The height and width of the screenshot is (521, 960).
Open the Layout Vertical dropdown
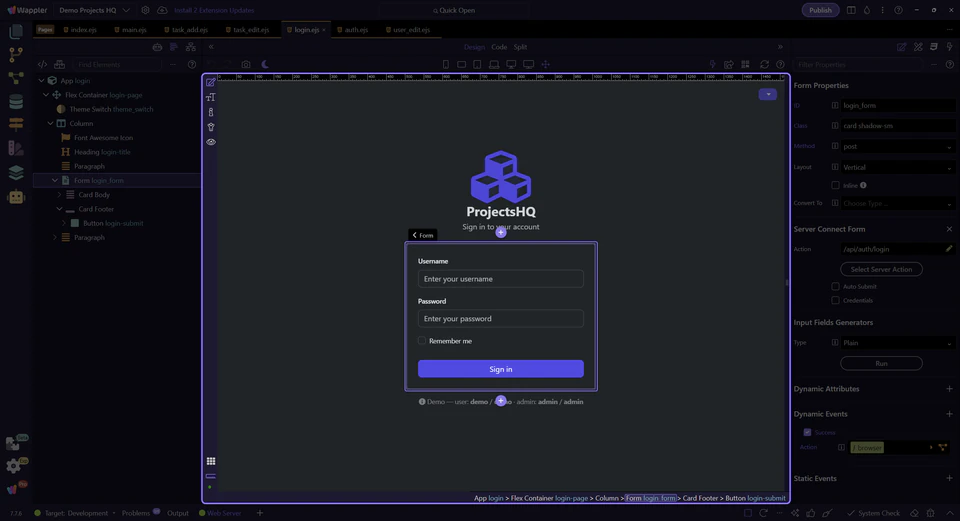click(x=898, y=167)
